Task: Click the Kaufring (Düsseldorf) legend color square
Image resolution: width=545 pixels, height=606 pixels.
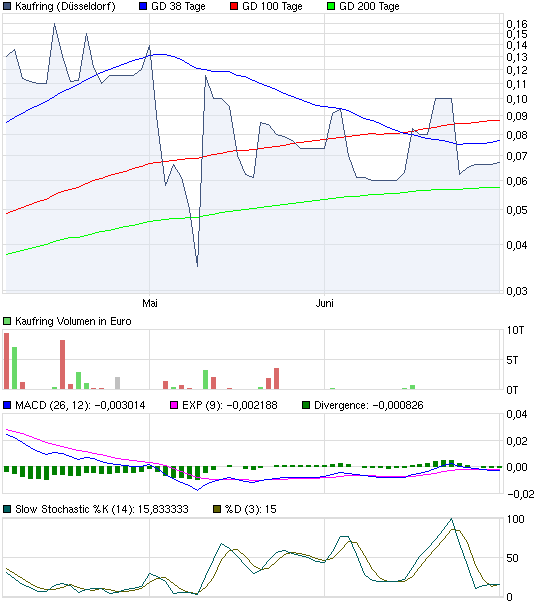Action: (7, 7)
